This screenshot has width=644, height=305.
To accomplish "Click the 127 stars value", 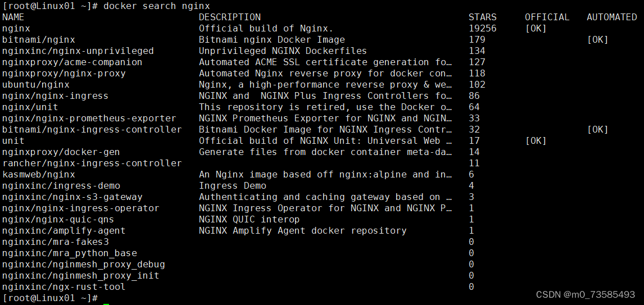I will 477,62.
